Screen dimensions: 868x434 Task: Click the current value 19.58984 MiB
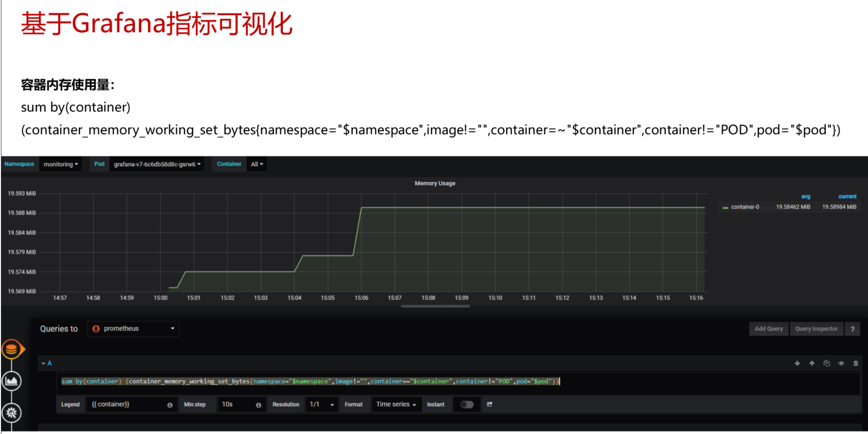click(839, 207)
